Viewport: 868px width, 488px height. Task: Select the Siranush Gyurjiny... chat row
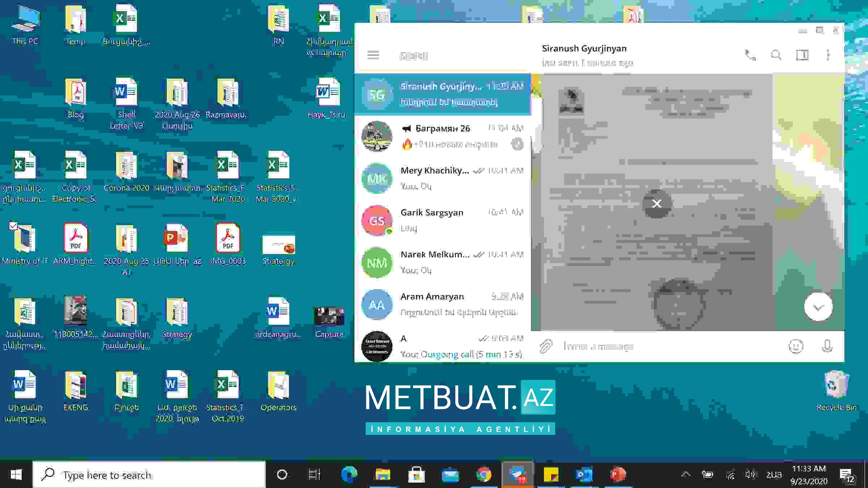(442, 94)
